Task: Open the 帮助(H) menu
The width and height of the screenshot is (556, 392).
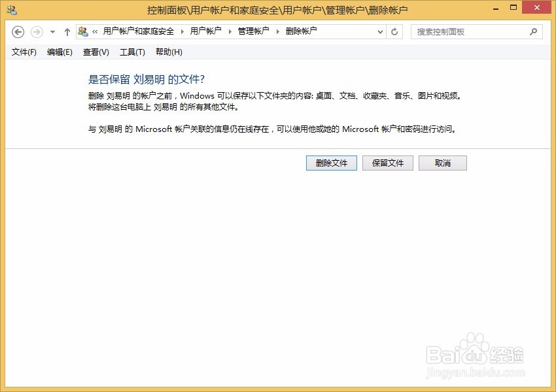Action: [x=169, y=52]
